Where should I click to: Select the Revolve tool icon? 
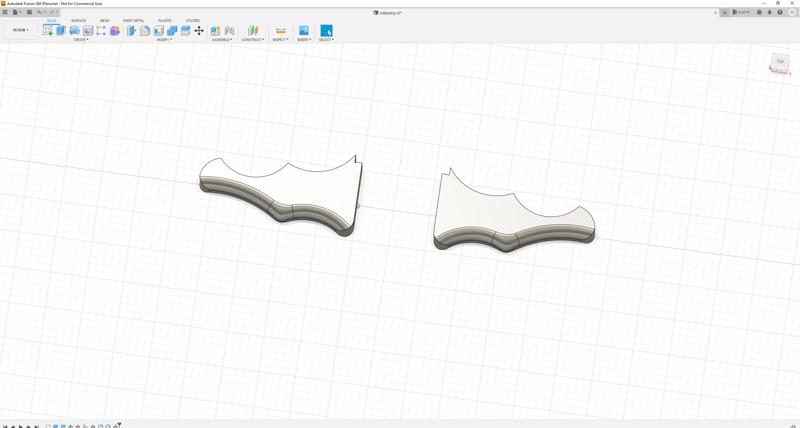pos(74,31)
